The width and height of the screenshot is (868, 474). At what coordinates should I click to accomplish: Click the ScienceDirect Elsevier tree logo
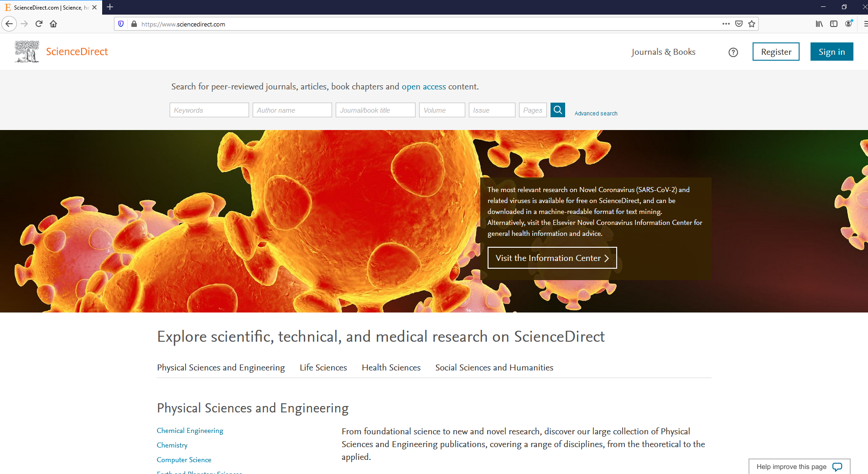(27, 52)
